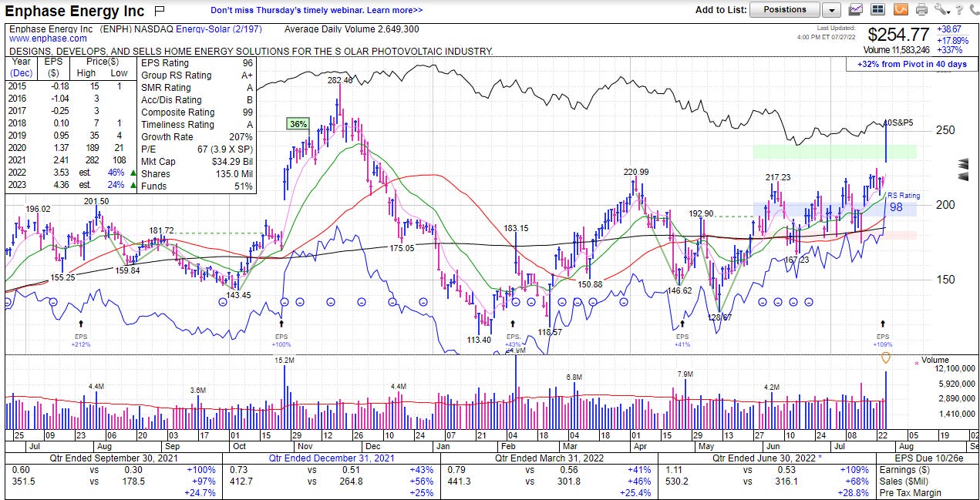The height and width of the screenshot is (500, 980).
Task: Click the $254.77 current price
Action: (899, 35)
